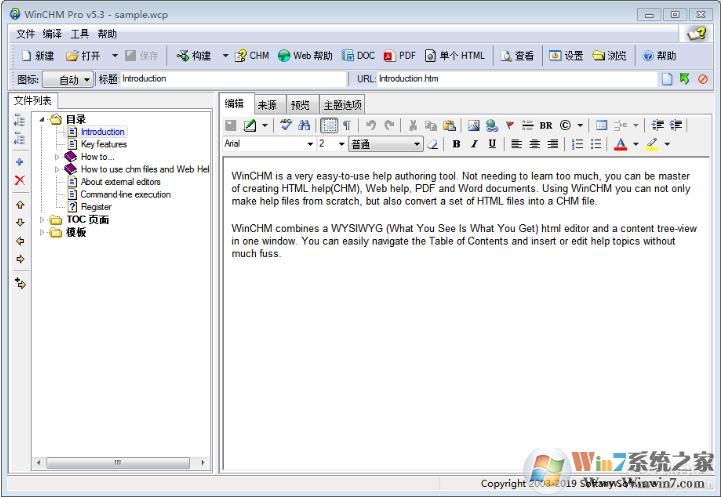Click the red bookmark flag icon
Viewport: 721px width, 497px height.
(x=509, y=125)
